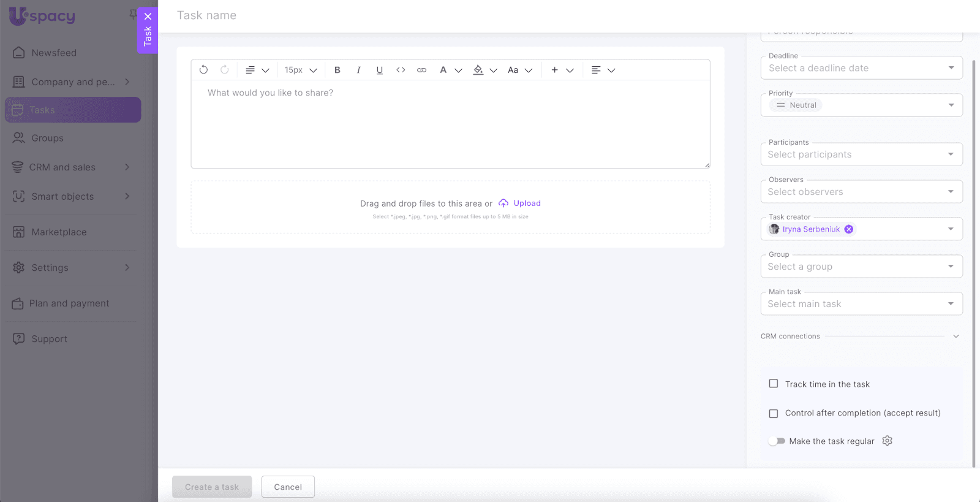980x502 pixels.
Task: Click the Upload link for files
Action: (x=526, y=203)
